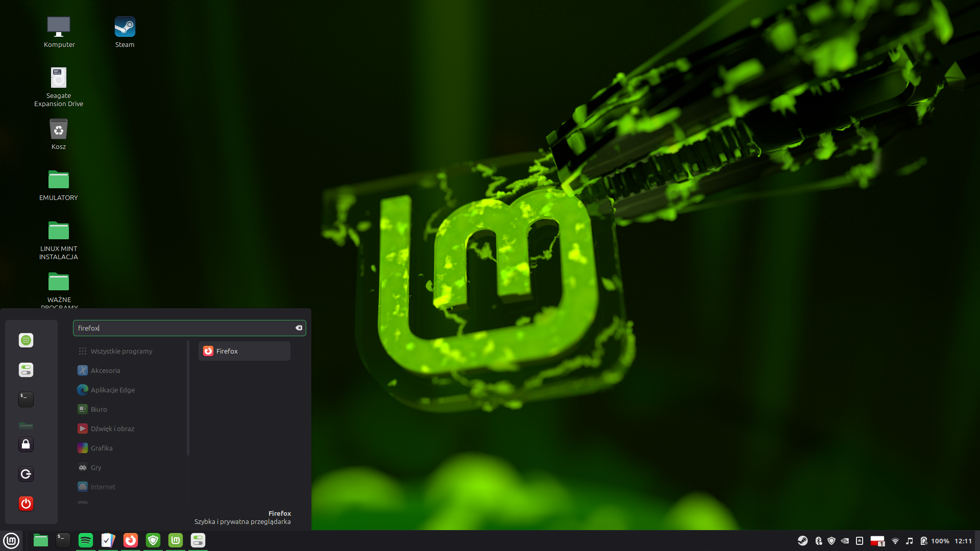Click the logout icon in menu sidebar
This screenshot has height=551, width=980.
pos(26,474)
